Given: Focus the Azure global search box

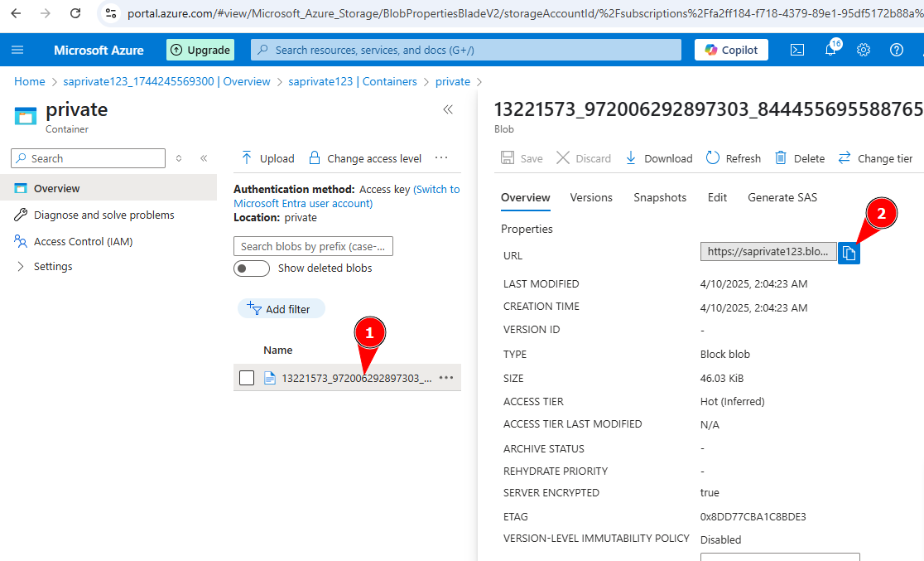Looking at the screenshot, I should point(465,51).
